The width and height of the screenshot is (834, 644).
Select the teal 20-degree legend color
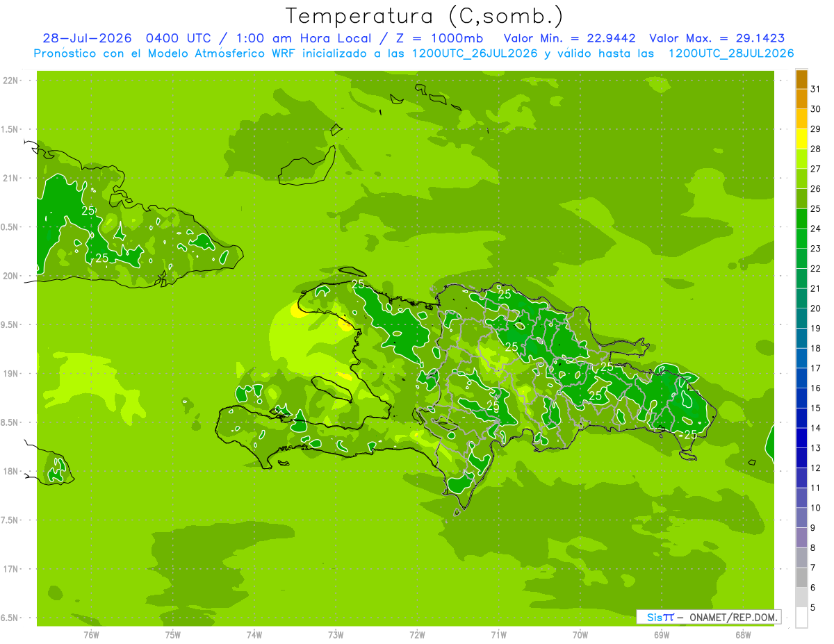pos(801,298)
